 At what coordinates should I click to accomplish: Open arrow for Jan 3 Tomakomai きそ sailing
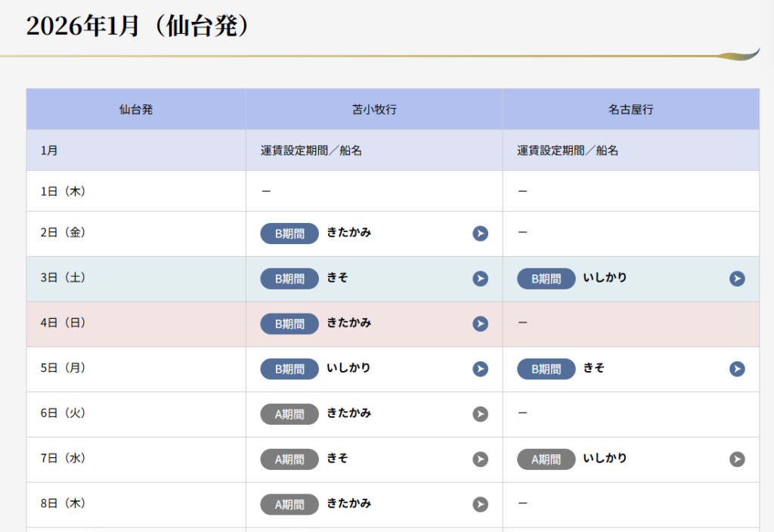480,279
